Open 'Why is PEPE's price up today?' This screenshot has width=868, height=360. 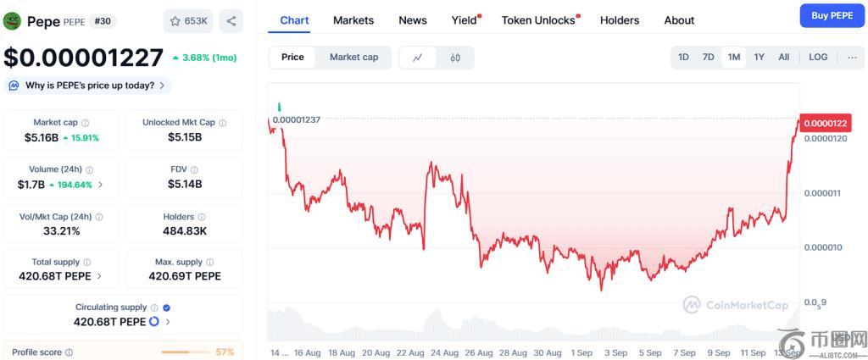(88, 86)
